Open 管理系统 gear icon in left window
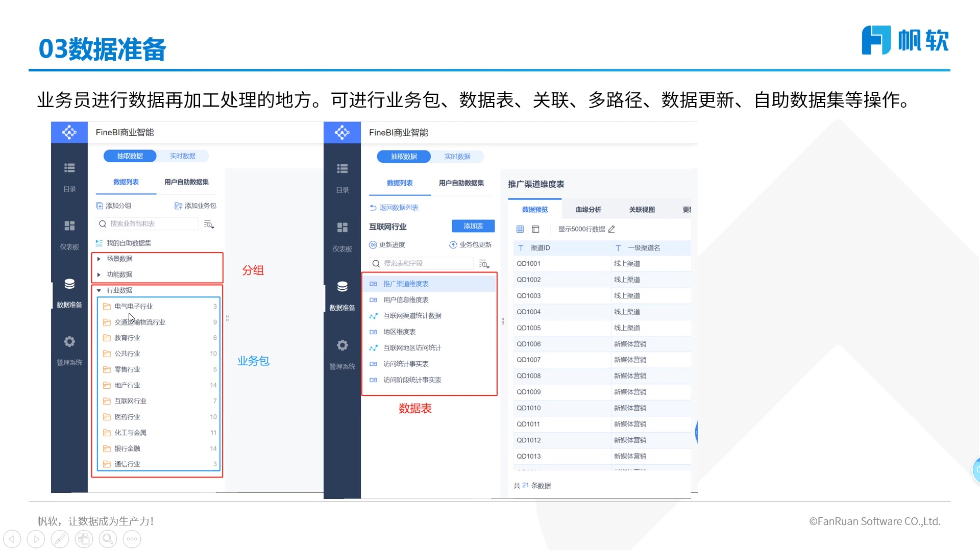The height and width of the screenshot is (551, 980). click(69, 341)
